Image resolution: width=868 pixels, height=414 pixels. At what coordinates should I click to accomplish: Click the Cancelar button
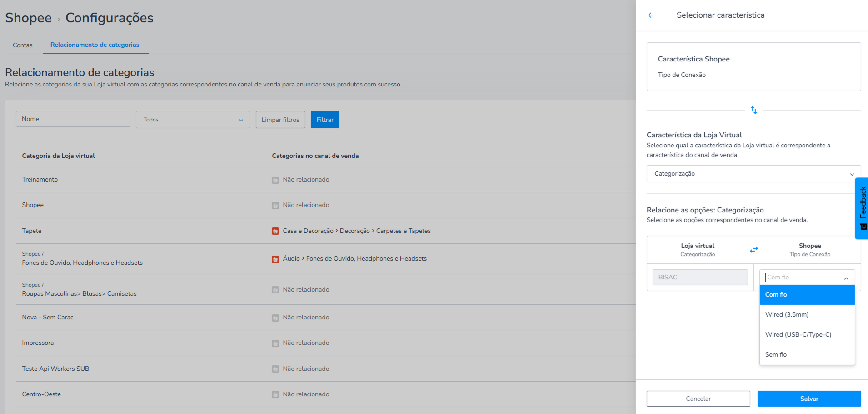click(x=698, y=399)
